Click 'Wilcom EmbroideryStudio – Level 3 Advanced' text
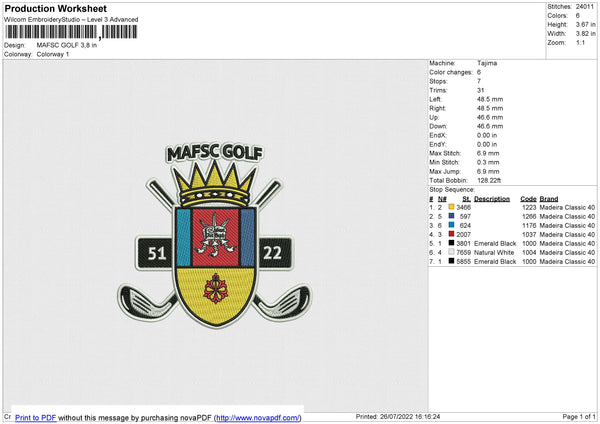The image size is (600, 424). [x=71, y=20]
